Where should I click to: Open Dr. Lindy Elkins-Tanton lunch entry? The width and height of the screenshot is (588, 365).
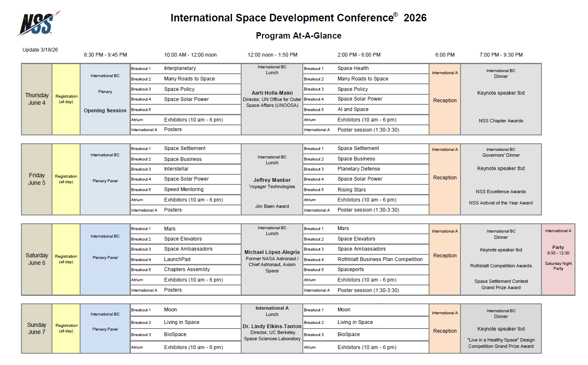coord(272,326)
